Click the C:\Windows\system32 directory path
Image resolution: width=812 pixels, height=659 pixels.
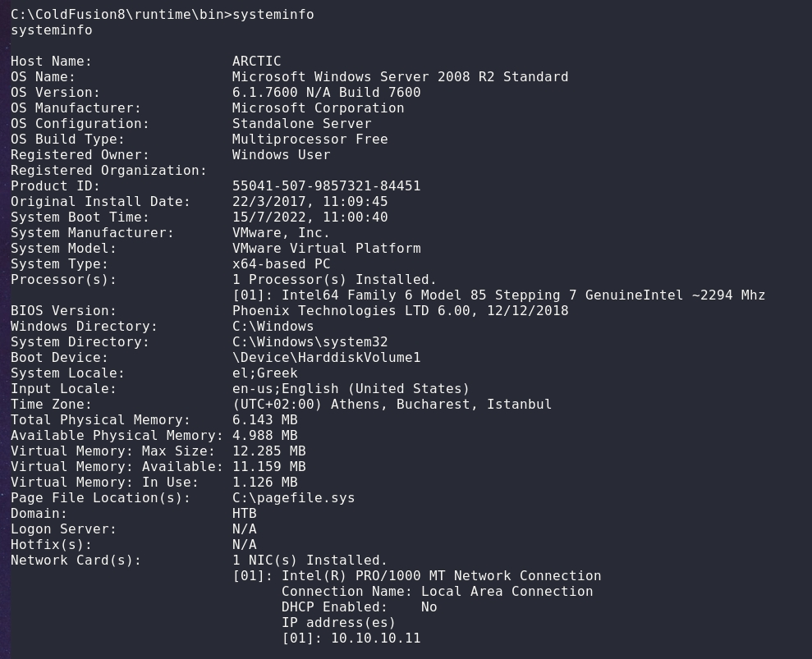pos(310,342)
